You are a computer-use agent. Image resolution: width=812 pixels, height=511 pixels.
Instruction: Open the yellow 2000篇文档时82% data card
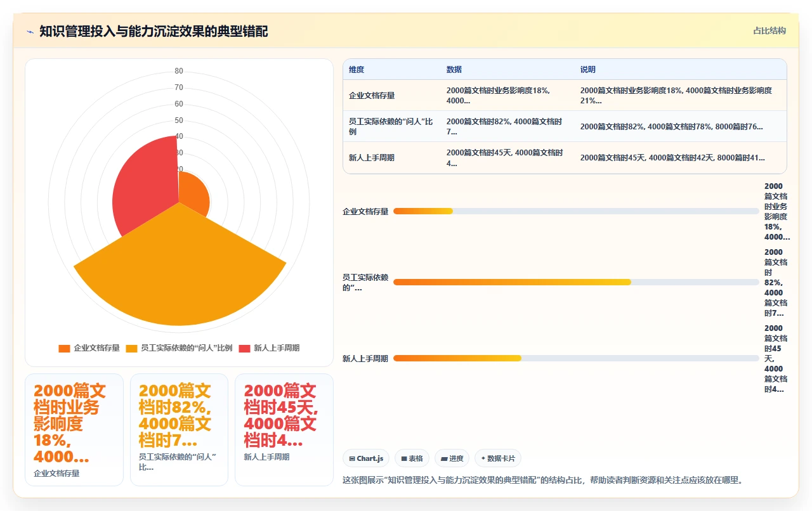(179, 430)
